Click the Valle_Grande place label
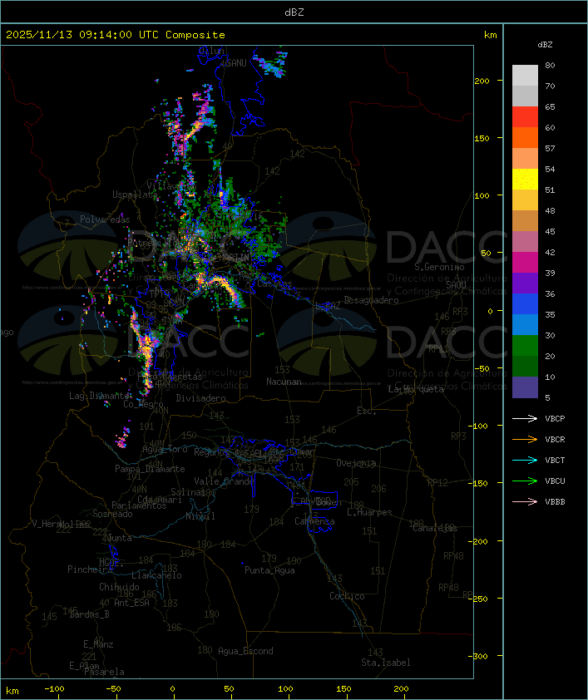Viewport: 588px width, 700px height. pos(225,481)
